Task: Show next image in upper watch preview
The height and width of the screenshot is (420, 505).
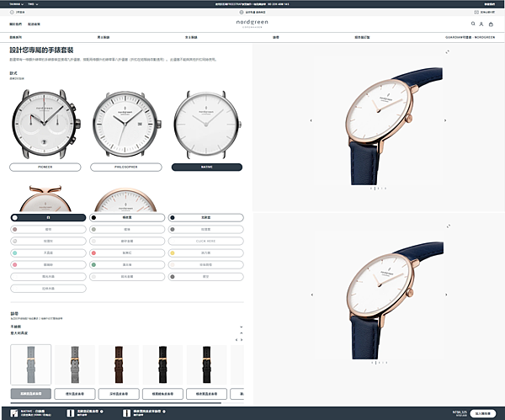Action: point(445,120)
